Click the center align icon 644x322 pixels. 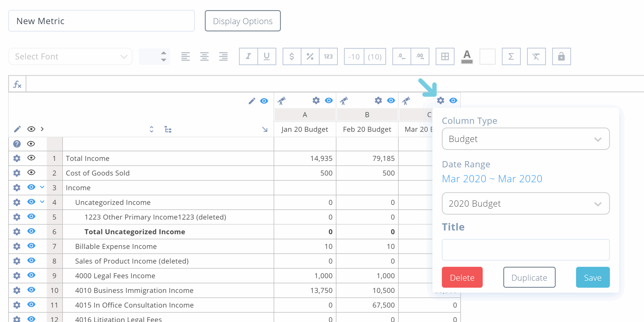[x=204, y=57]
